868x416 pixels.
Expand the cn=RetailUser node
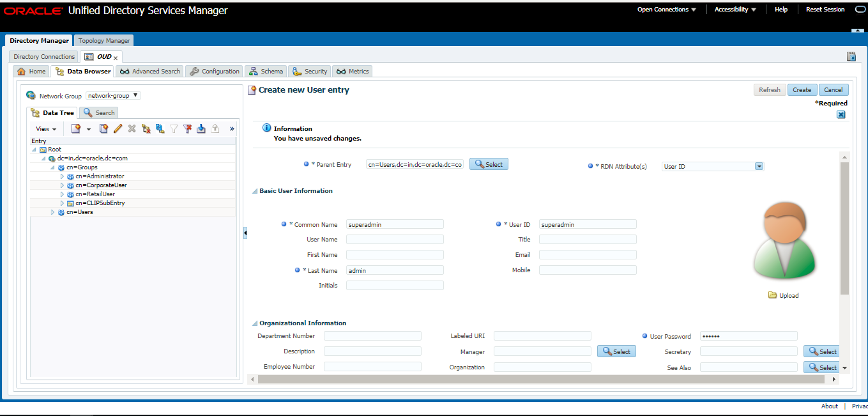[x=62, y=194]
